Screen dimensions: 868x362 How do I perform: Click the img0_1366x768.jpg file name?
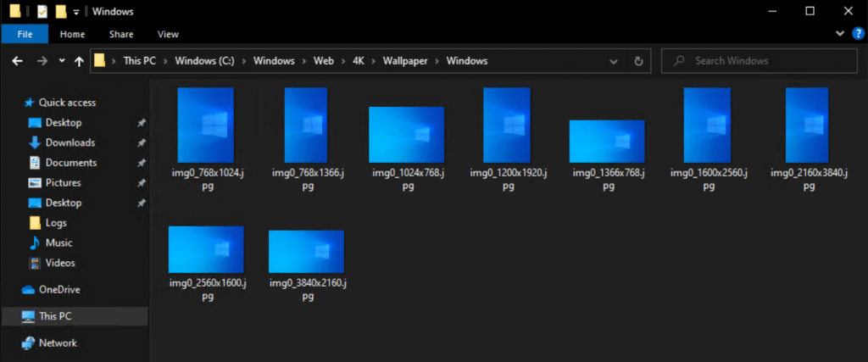click(x=609, y=180)
